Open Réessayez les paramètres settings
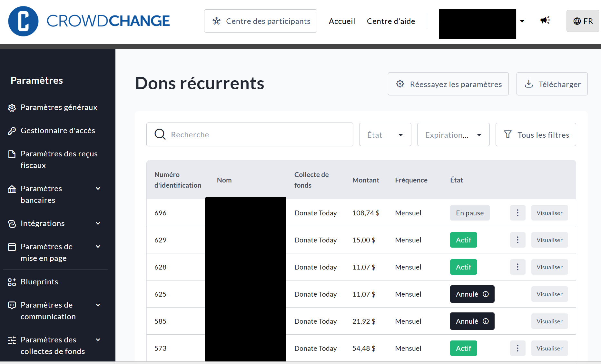The height and width of the screenshot is (364, 601). coord(448,84)
